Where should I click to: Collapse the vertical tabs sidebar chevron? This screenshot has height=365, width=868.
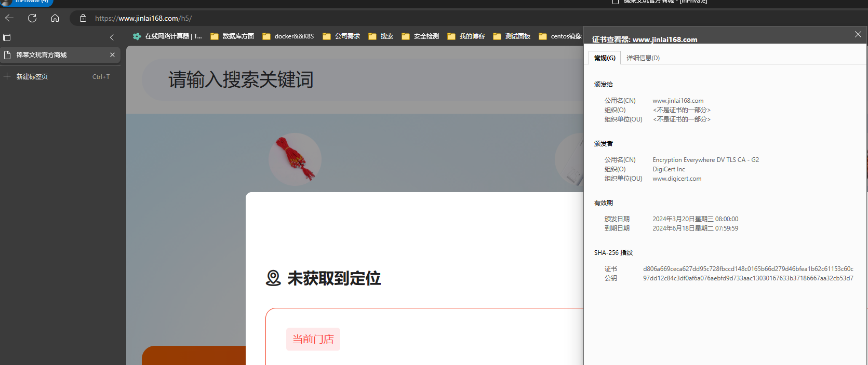[x=112, y=37]
